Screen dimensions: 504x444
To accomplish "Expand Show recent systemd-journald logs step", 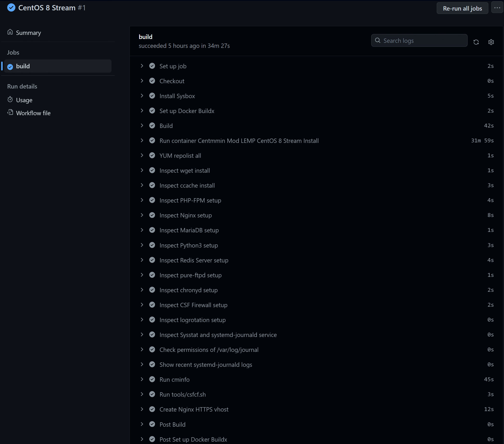I will pyautogui.click(x=142, y=365).
